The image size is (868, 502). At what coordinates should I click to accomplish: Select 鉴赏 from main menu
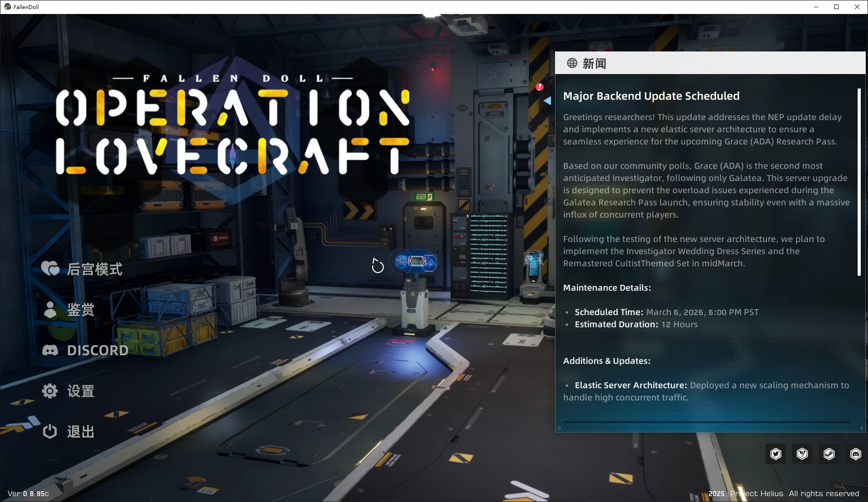coord(81,310)
